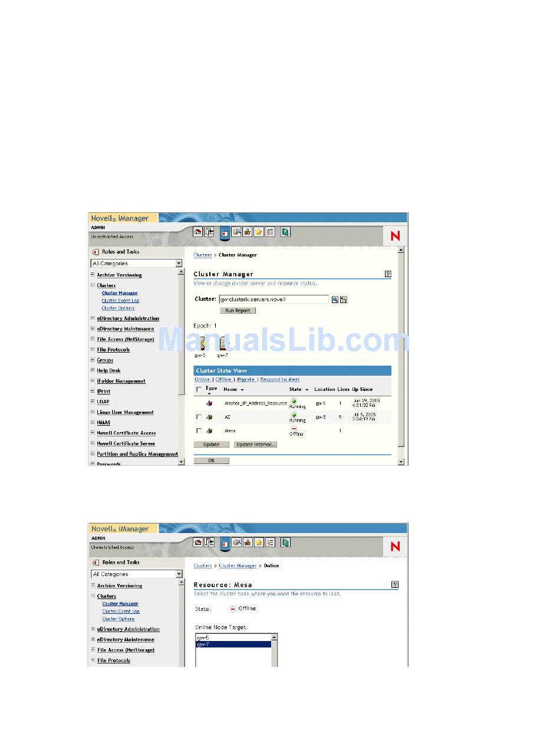Click Home icon in upper iManager toolbar
Screen dimensions: 560x743
click(197, 232)
